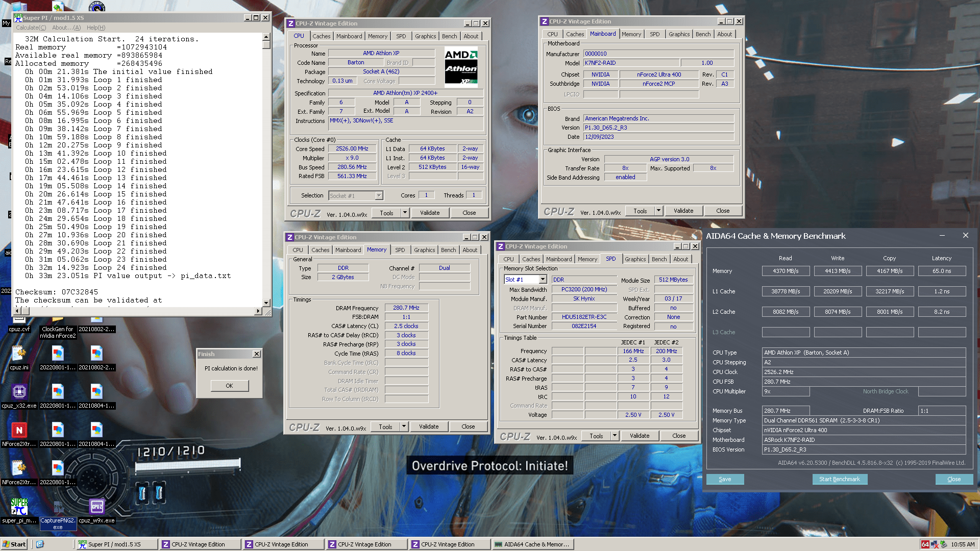This screenshot has height=551, width=980.
Task: Open Tools dropdown arrow in CPU-Z CPU window
Action: point(405,213)
